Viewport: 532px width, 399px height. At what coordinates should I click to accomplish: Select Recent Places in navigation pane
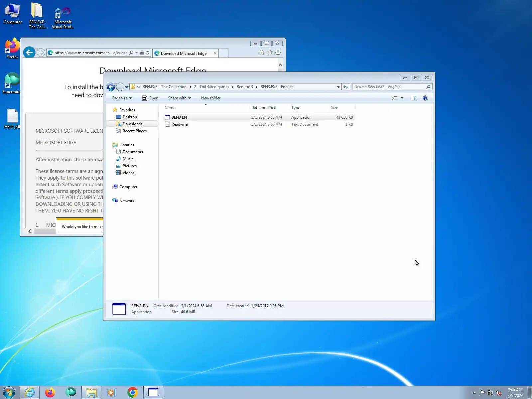[134, 131]
